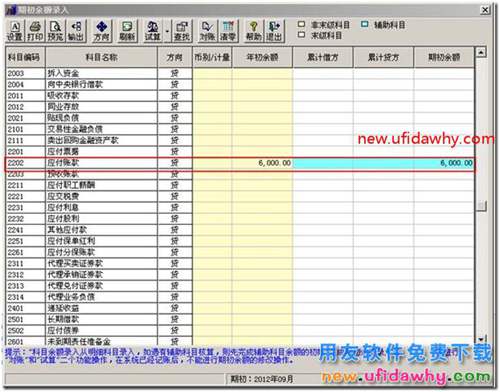Click the 清零 clear-to-zero icon
This screenshot has width=500, height=392.
pyautogui.click(x=228, y=31)
